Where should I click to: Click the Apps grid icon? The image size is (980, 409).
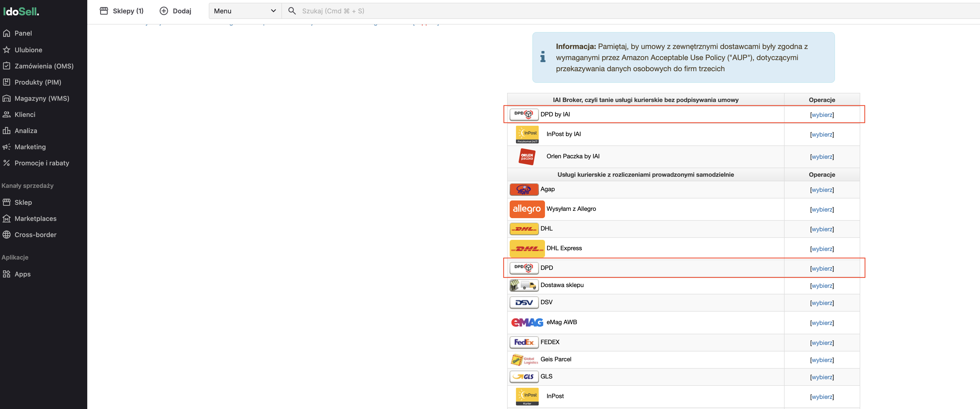click(x=7, y=274)
